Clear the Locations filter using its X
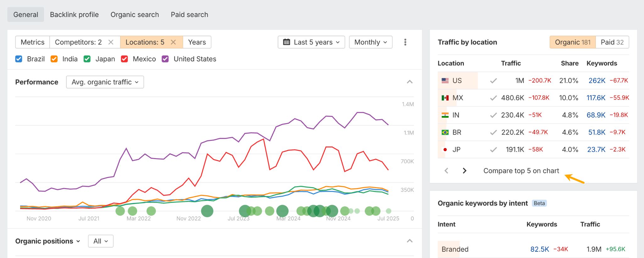 (173, 42)
